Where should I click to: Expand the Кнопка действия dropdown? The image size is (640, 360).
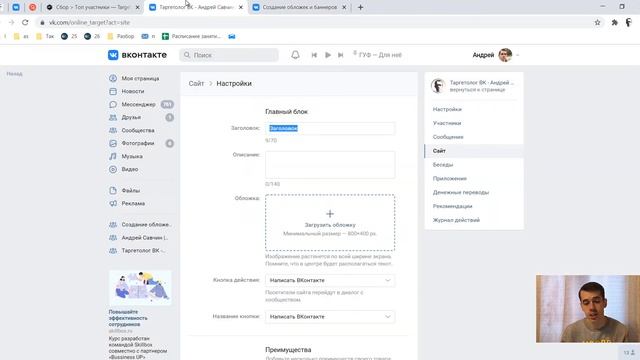click(330, 280)
